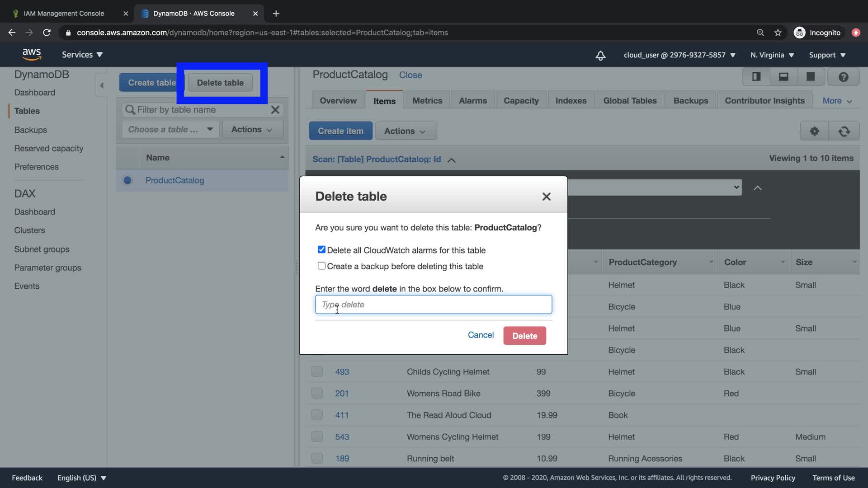Close the Delete table dialog with X

pos(546,197)
